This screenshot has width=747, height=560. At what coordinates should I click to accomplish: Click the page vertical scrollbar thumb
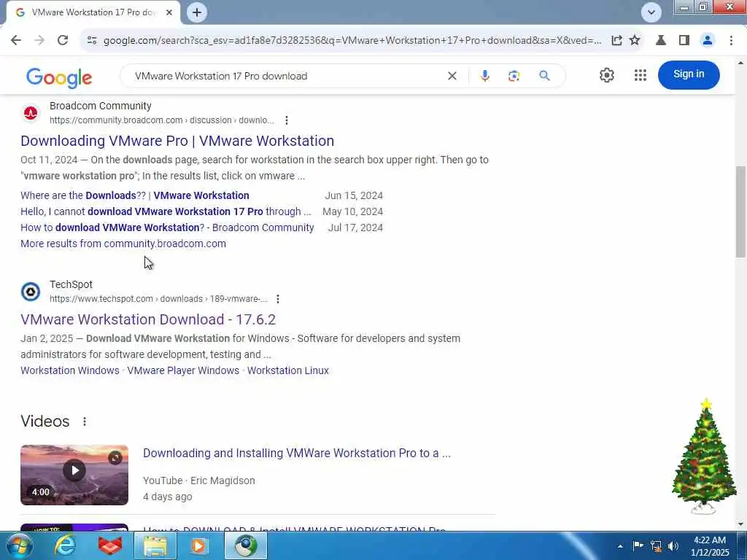[740, 212]
